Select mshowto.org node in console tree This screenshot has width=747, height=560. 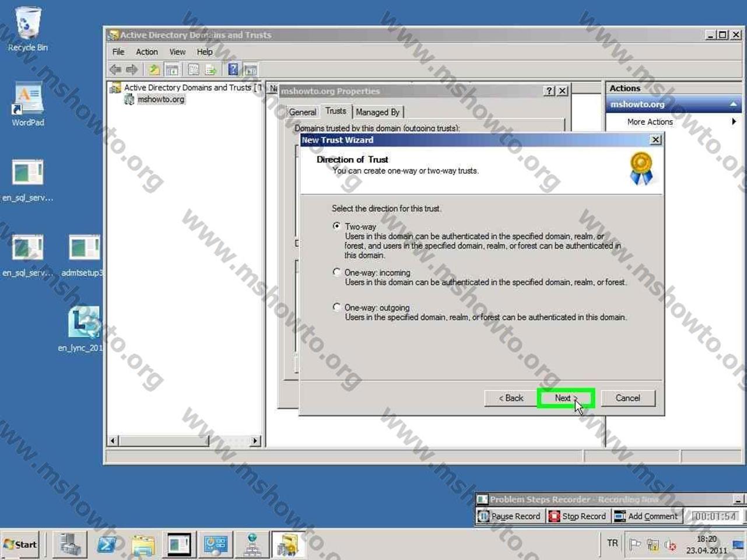[161, 99]
